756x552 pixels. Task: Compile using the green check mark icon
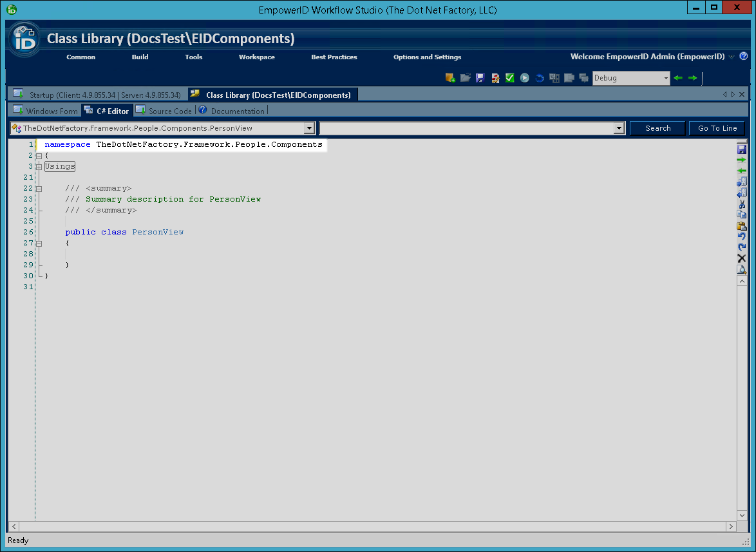pyautogui.click(x=509, y=77)
